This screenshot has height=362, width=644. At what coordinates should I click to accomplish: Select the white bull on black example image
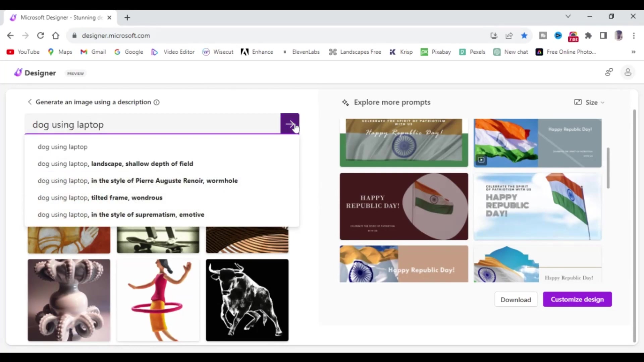tap(247, 300)
